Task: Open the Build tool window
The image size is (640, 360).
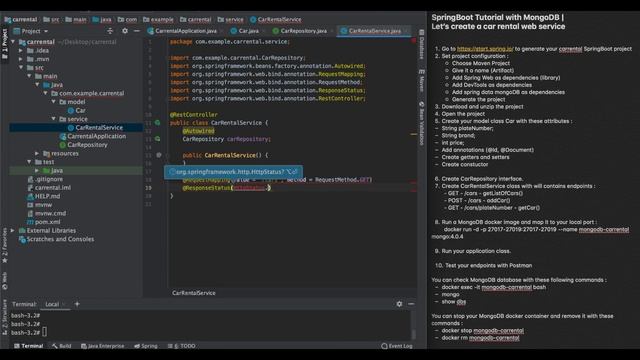Action: [x=62, y=346]
